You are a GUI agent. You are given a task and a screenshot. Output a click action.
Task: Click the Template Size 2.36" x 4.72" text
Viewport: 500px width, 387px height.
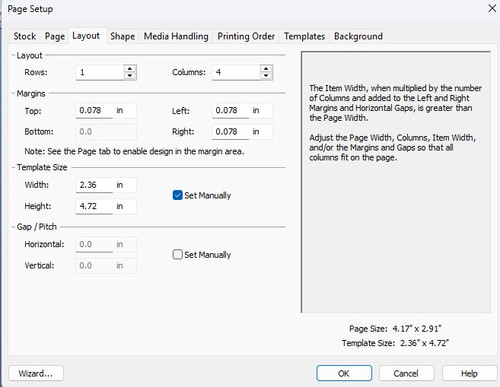click(x=395, y=343)
